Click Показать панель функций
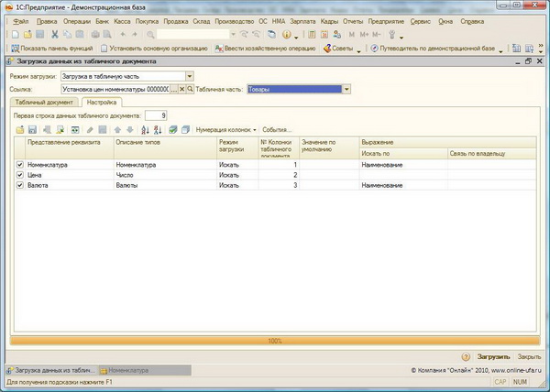The height and width of the screenshot is (392, 550). [x=52, y=49]
